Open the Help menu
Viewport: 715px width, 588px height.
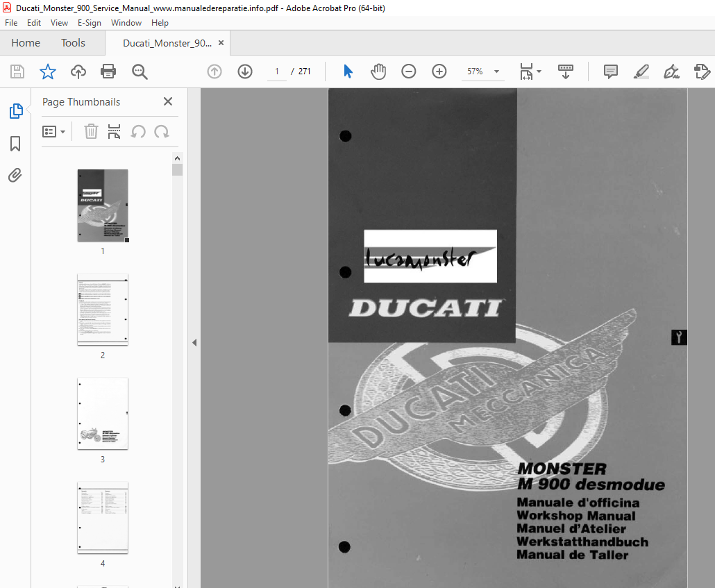click(x=160, y=23)
